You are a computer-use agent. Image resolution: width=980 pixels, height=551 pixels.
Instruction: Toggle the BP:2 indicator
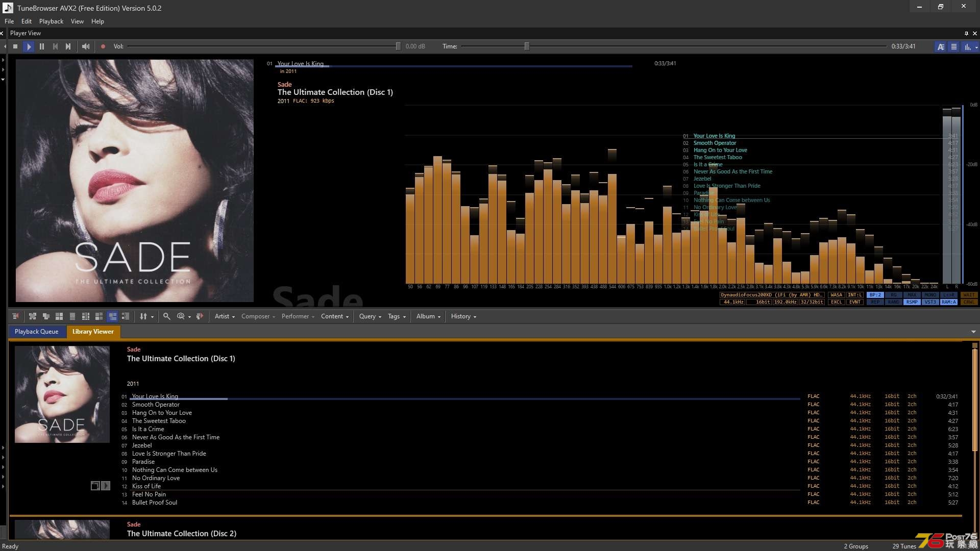coord(875,295)
